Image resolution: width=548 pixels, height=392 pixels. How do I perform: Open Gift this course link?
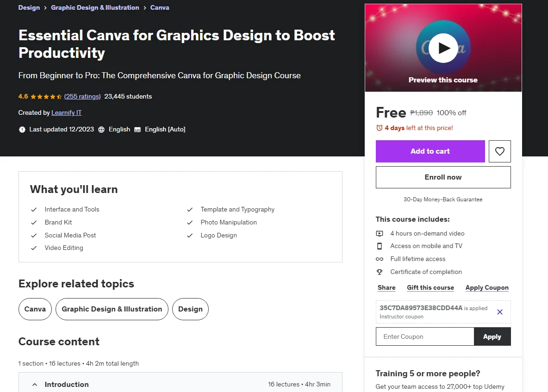(x=430, y=287)
